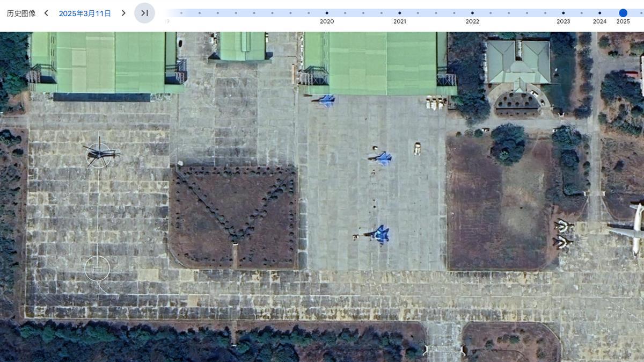Click the 2024 year label under the timeline
This screenshot has height=362, width=644.
click(599, 21)
